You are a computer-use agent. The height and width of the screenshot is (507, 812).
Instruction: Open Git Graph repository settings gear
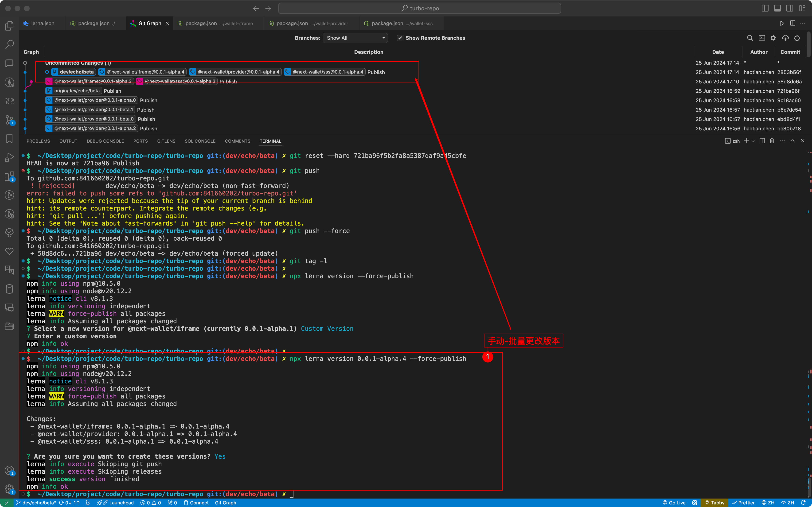pos(773,38)
